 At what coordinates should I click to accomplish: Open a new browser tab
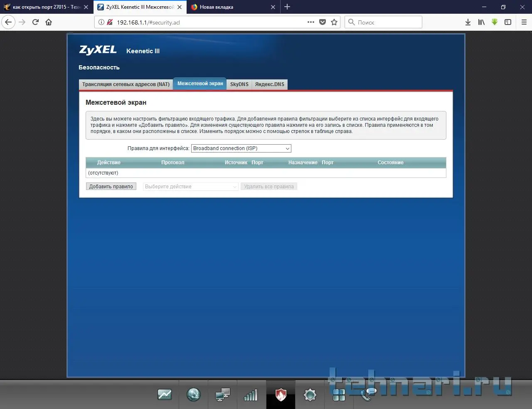click(287, 7)
